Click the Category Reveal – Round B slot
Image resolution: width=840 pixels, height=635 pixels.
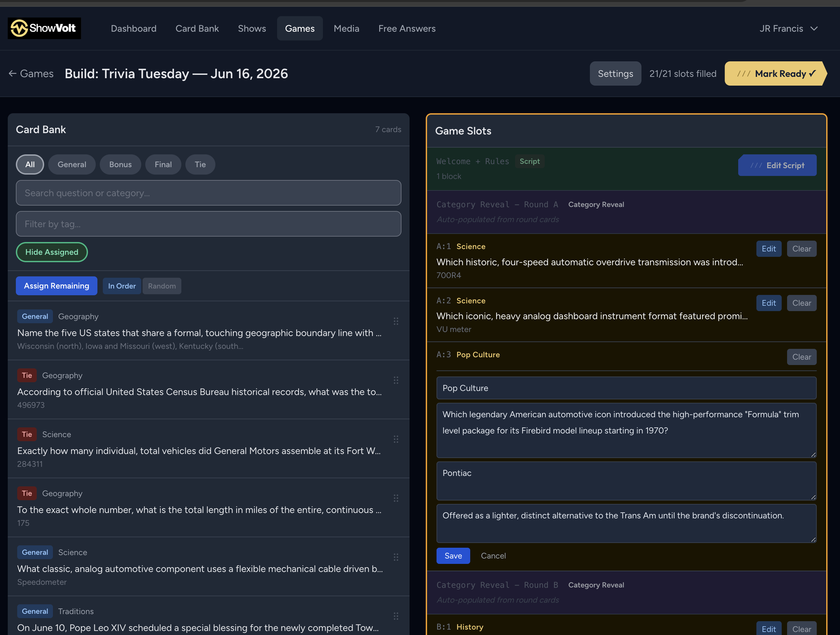click(626, 593)
